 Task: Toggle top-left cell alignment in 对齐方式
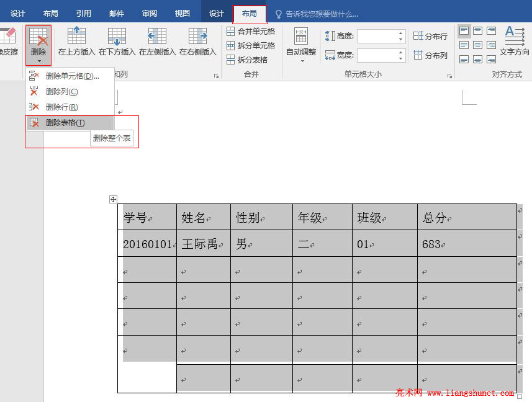(x=464, y=30)
